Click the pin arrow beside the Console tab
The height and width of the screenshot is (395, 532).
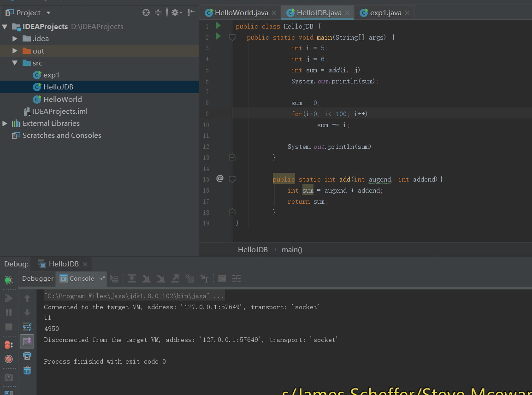click(x=101, y=278)
